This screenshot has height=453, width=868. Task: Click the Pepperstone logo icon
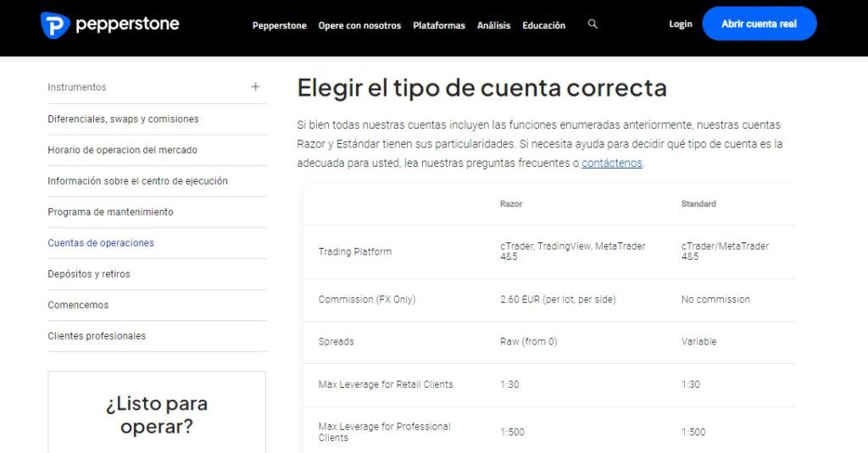point(55,25)
